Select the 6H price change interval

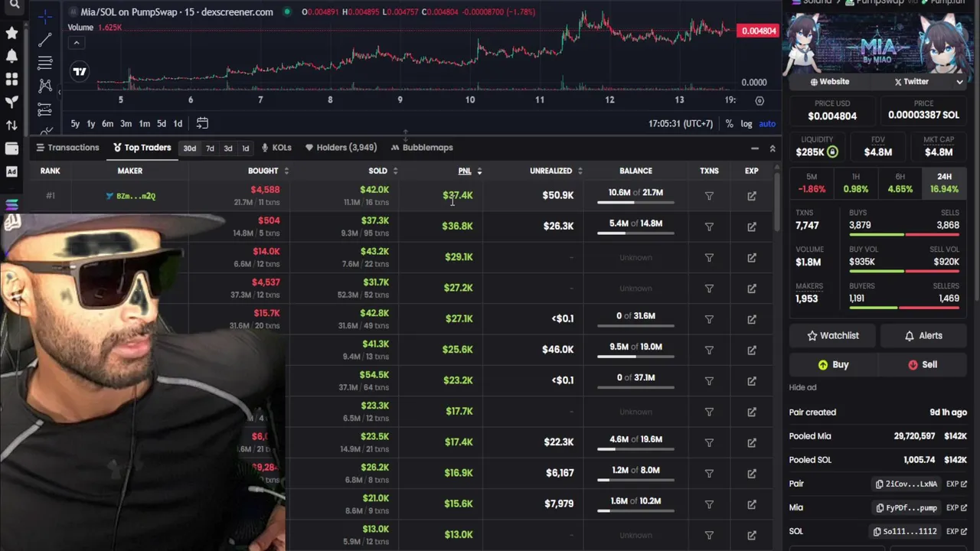(900, 184)
